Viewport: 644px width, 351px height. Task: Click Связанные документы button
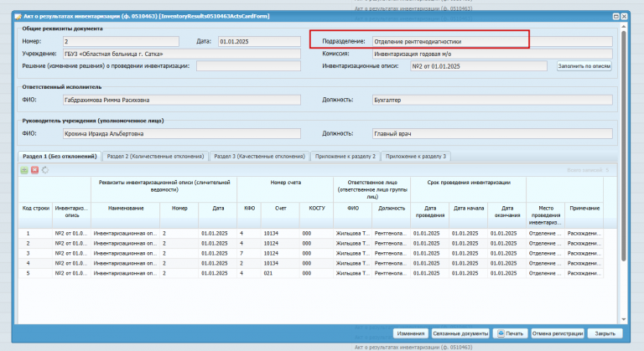click(x=460, y=333)
